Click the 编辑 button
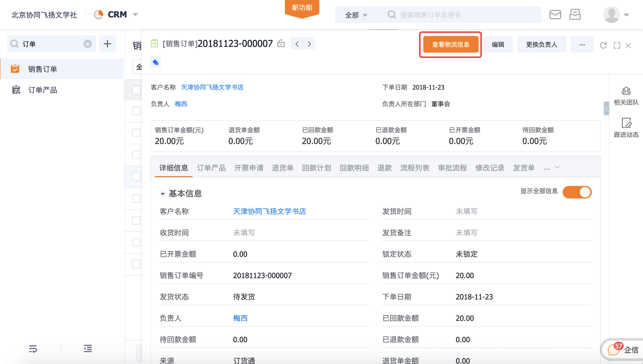Screen dimensions: 643x364 coord(498,44)
